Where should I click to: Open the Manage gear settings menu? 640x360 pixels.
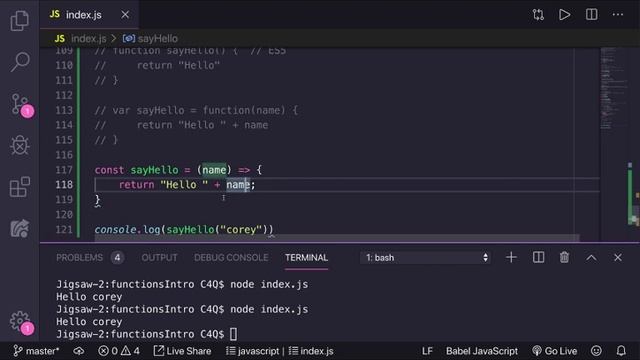point(21,322)
